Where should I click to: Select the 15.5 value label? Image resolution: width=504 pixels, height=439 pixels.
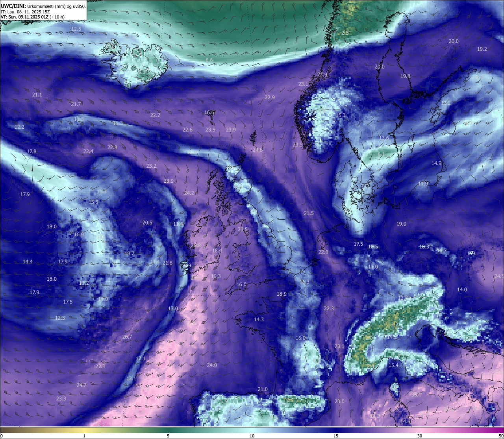[93, 202]
